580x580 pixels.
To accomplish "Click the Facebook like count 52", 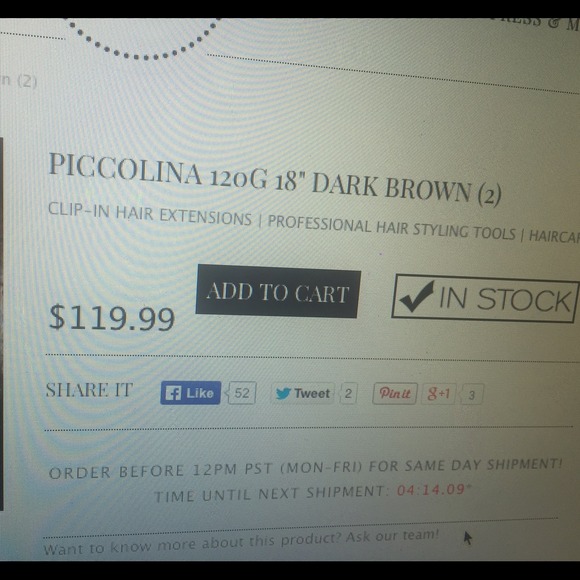I will (x=242, y=393).
